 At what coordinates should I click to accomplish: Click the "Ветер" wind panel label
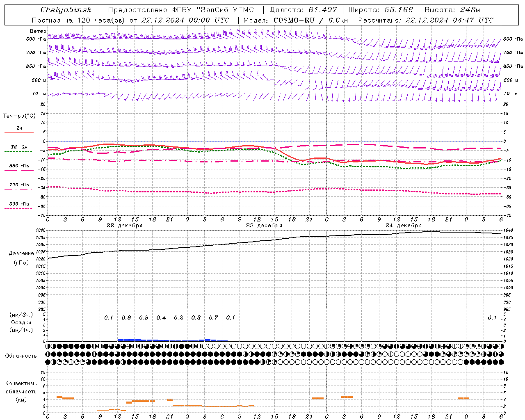pos(38,31)
